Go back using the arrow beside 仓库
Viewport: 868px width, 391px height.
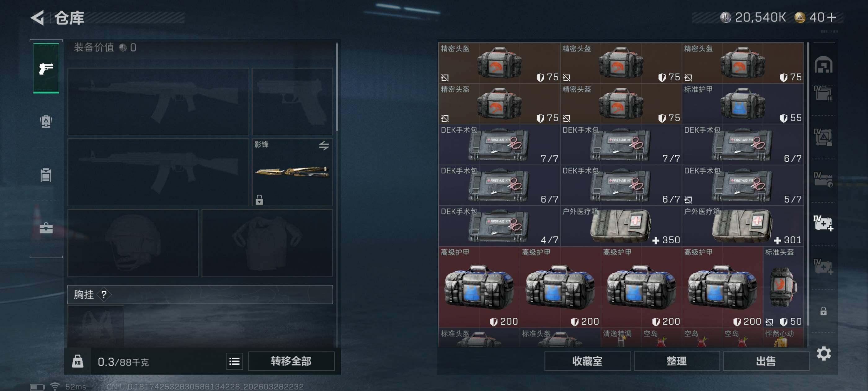pyautogui.click(x=38, y=18)
